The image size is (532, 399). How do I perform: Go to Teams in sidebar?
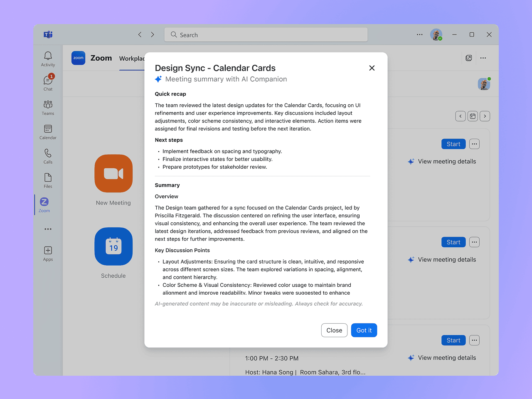pos(48,107)
